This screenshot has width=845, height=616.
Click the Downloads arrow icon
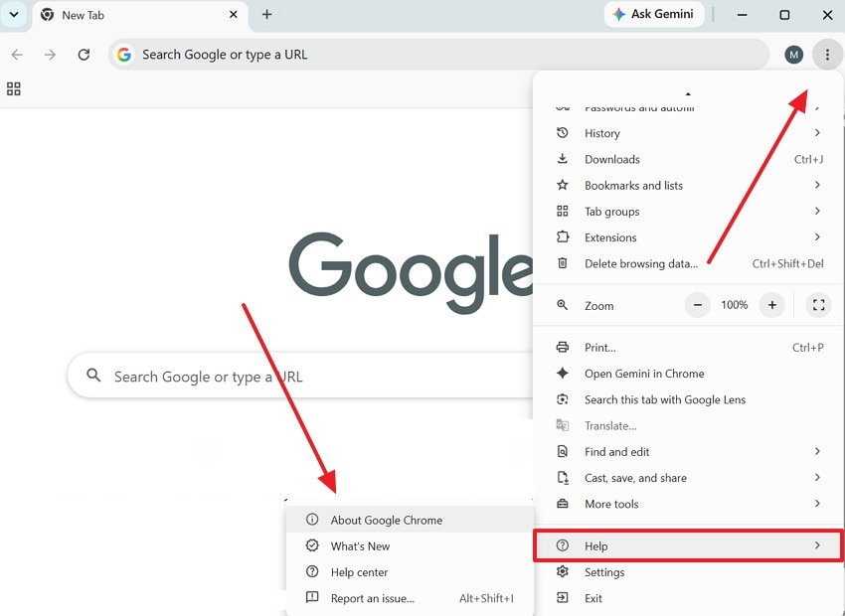pyautogui.click(x=562, y=158)
